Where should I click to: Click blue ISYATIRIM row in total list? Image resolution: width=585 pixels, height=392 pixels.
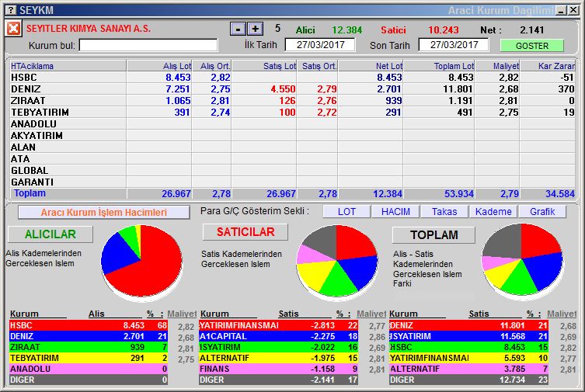468,336
